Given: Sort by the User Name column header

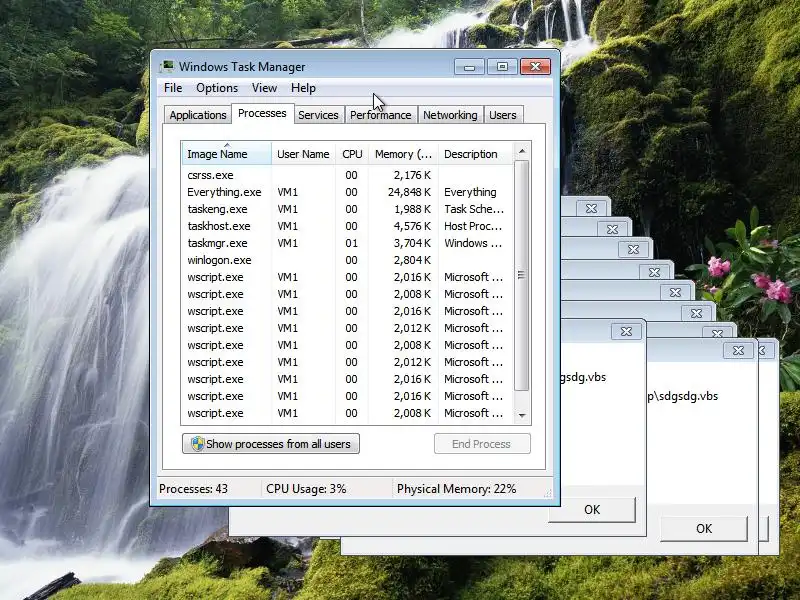Looking at the screenshot, I should pos(303,154).
